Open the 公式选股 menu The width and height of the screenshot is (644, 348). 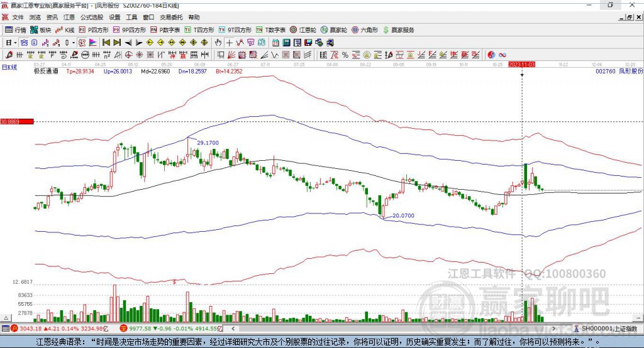[91, 18]
